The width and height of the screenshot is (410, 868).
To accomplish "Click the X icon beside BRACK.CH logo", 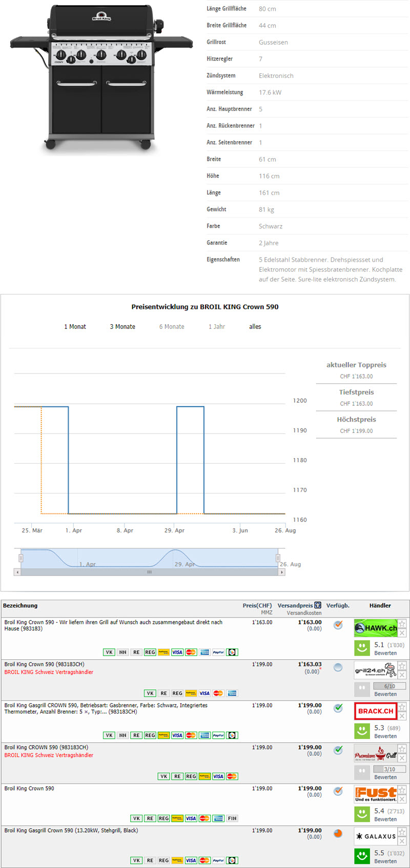I will 402,716.
